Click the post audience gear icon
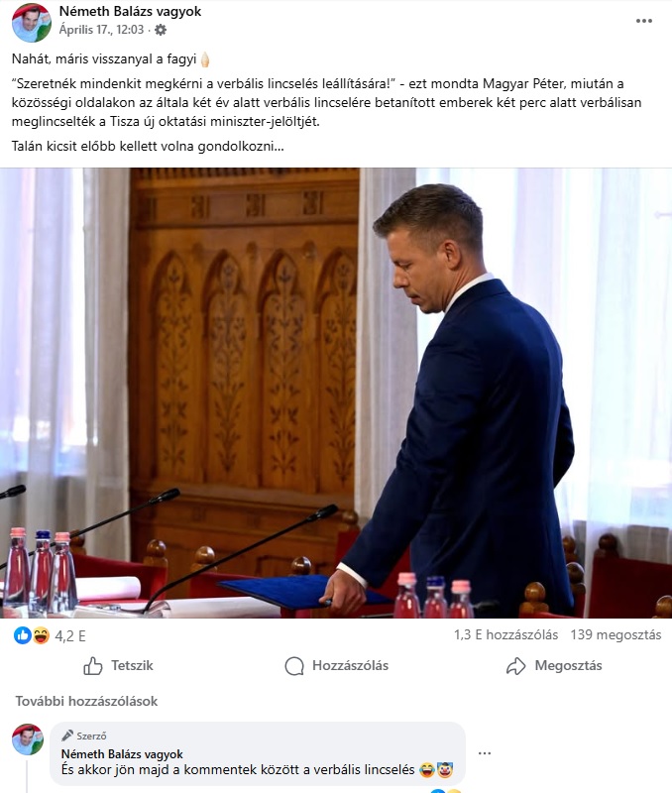This screenshot has height=793, width=672. [x=161, y=30]
